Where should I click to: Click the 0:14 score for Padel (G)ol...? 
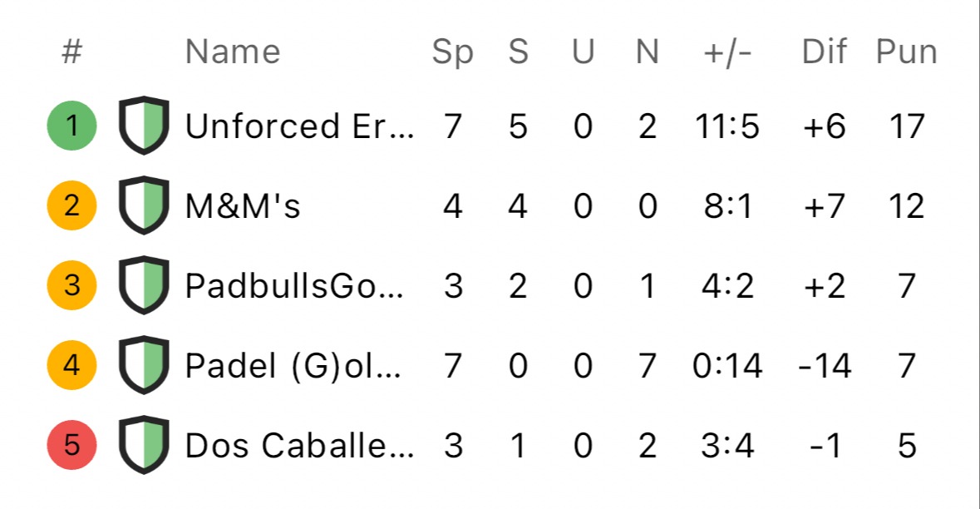click(x=726, y=366)
